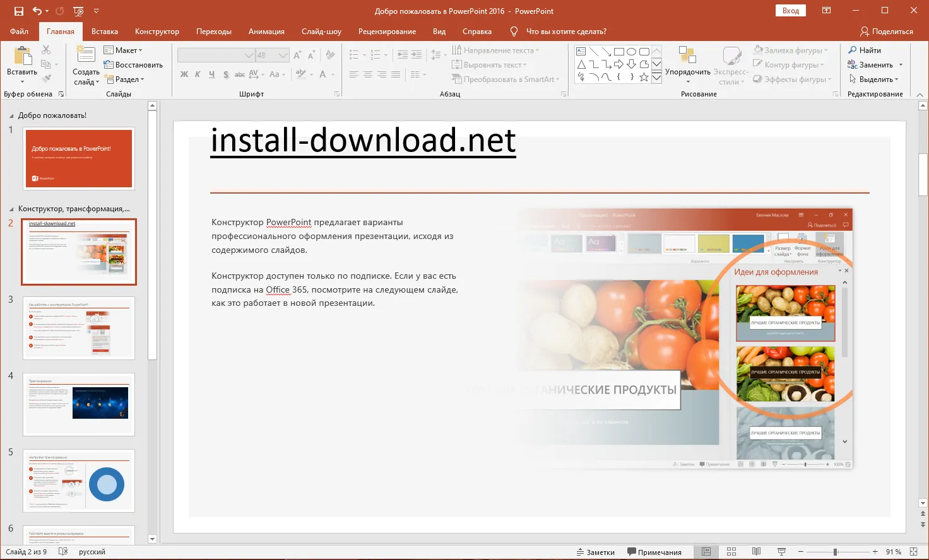The image size is (929, 560).
Task: Select slide 4 thumbnail in the panel
Action: [x=79, y=404]
